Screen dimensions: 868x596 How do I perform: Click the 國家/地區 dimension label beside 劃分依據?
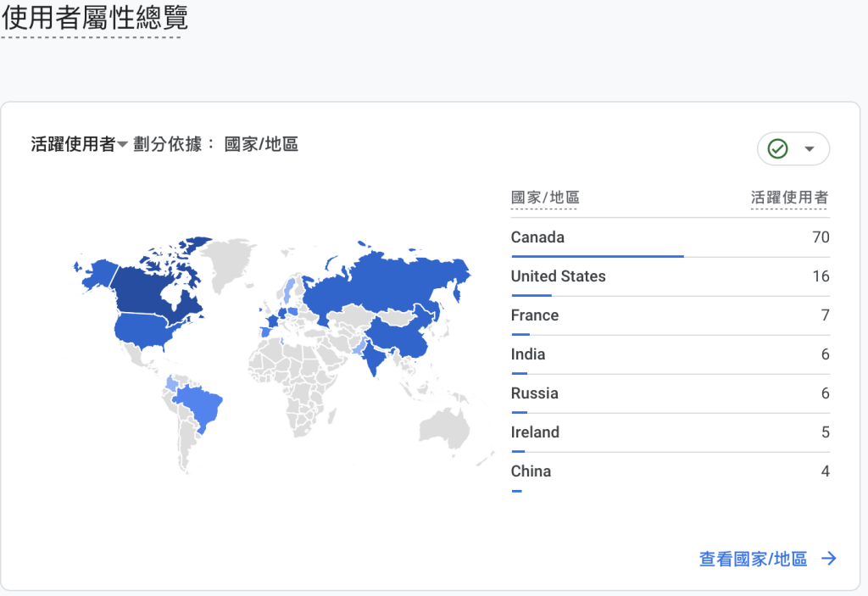coord(261,145)
